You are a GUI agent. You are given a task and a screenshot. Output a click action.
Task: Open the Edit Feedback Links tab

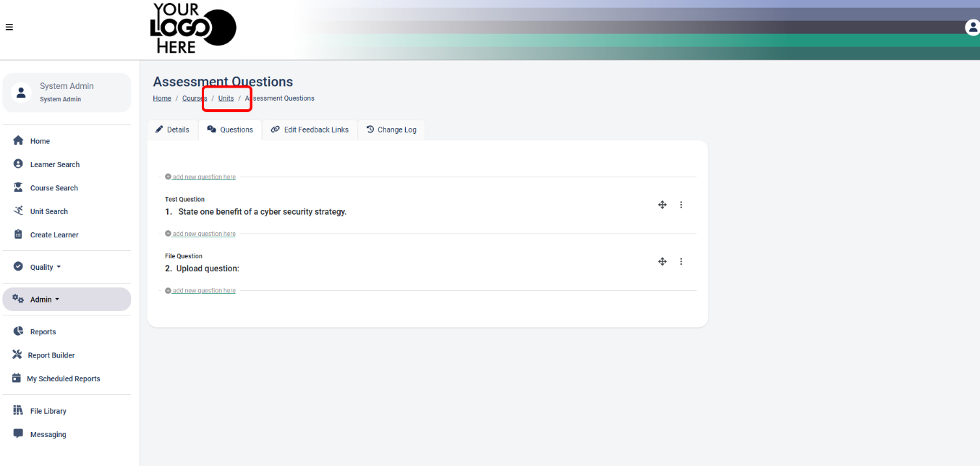pyautogui.click(x=310, y=130)
